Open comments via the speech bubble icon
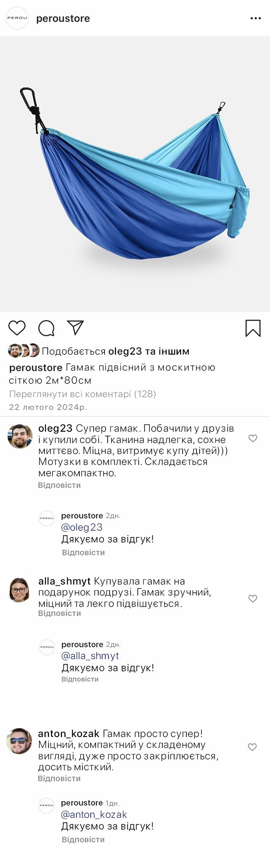This screenshot has width=270, height=868. click(x=46, y=328)
